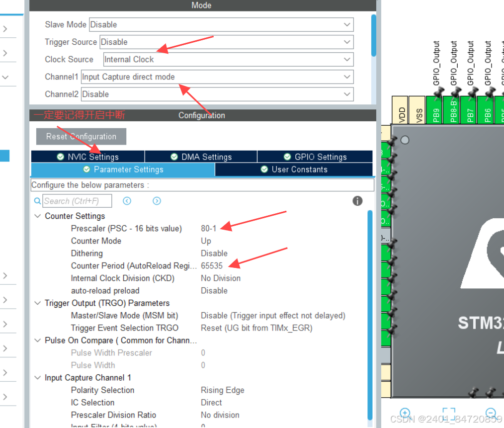
Task: Open the Slave Mode dropdown
Action: 221,24
